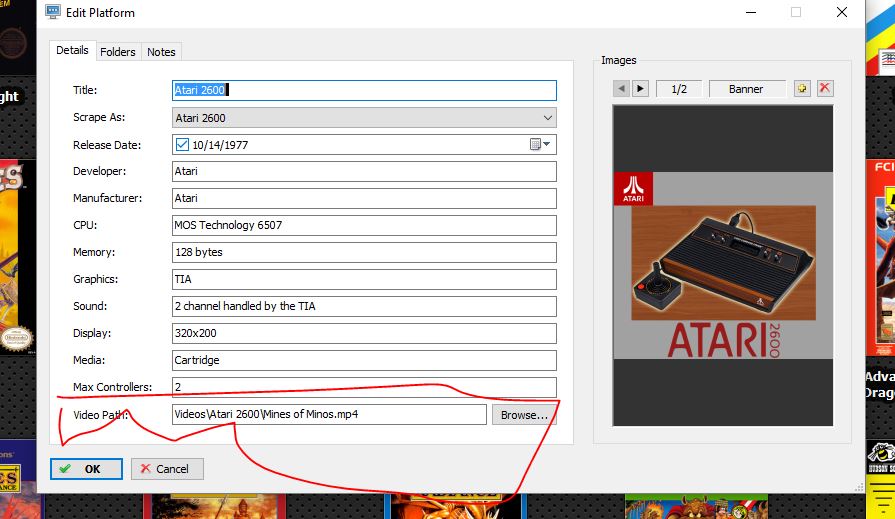Delete the current platform image
The width and height of the screenshot is (895, 519).
[825, 88]
